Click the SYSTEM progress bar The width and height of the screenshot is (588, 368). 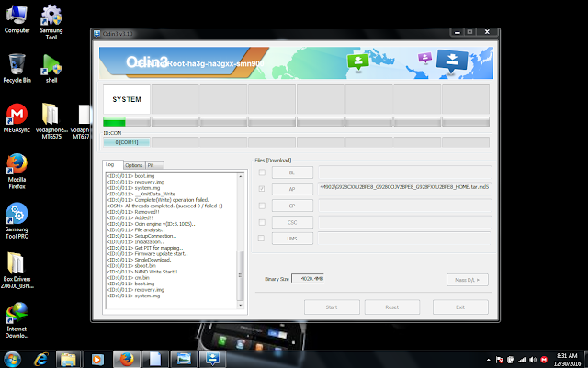click(127, 122)
